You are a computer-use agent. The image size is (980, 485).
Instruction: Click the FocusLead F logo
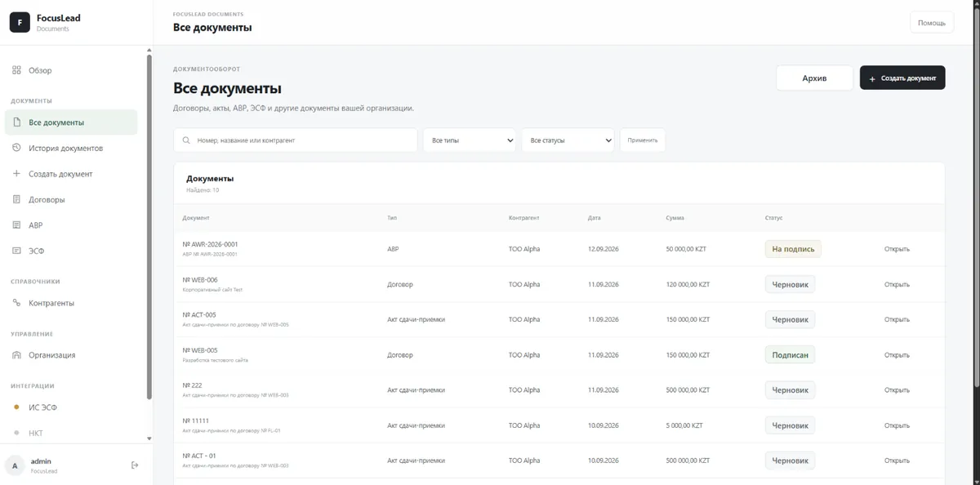20,22
